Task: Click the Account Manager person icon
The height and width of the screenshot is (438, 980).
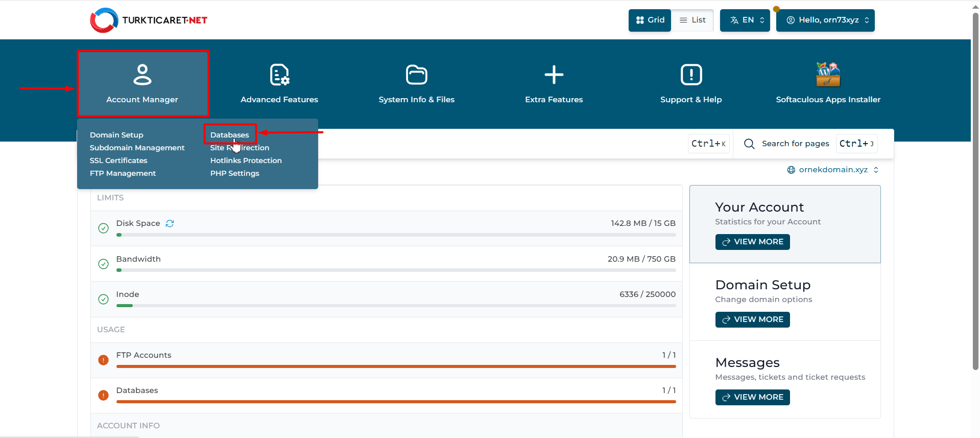Action: point(142,75)
